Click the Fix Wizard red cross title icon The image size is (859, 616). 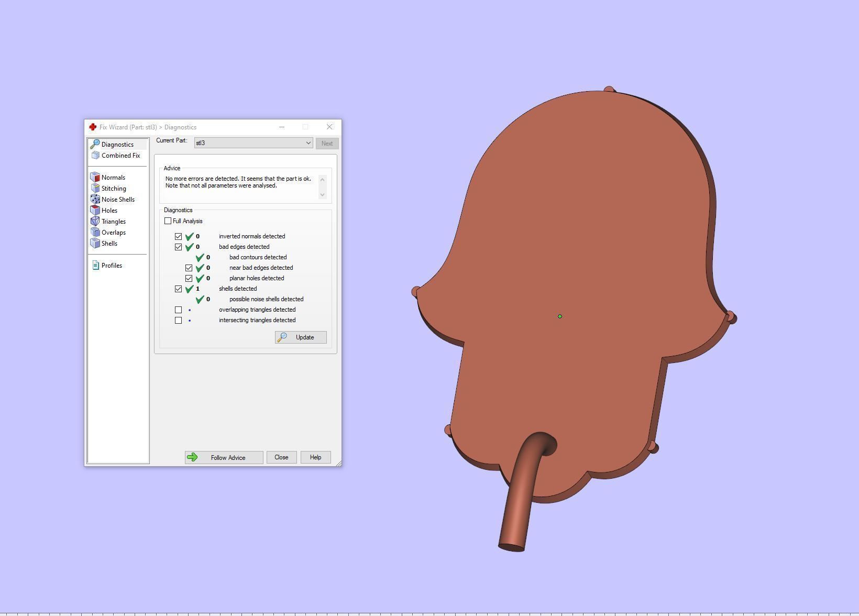coord(93,127)
